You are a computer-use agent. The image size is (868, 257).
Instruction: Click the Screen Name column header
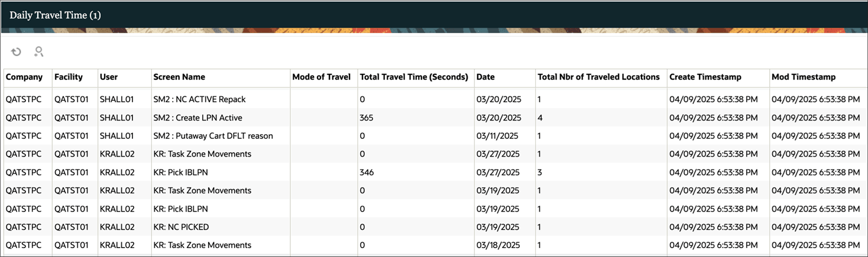tap(179, 77)
